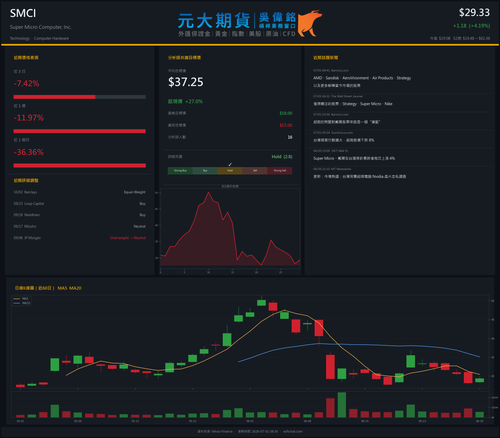Click the Buy segment of rating bar
Screen dimensions: 500x438
pyautogui.click(x=205, y=171)
